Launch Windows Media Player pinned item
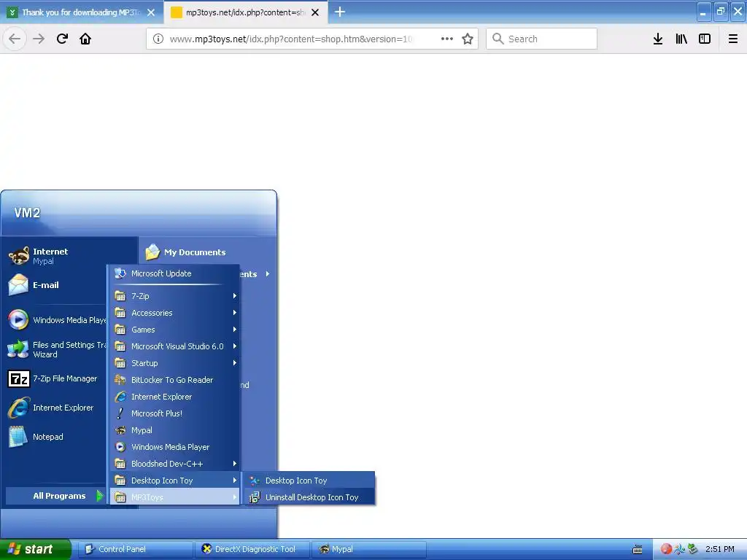This screenshot has width=747, height=560. (56, 319)
